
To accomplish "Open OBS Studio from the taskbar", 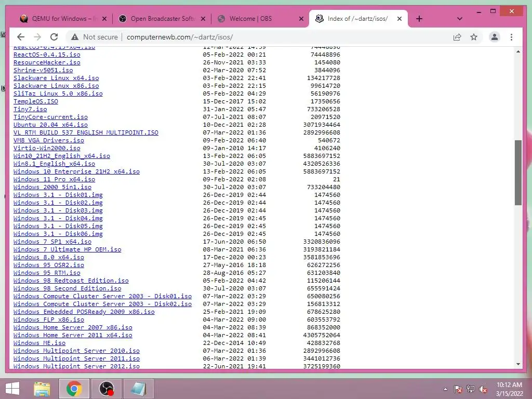I will [x=106, y=389].
